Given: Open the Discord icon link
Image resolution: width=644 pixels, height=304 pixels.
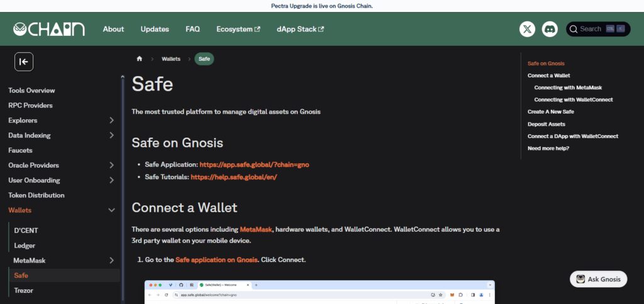Looking at the screenshot, I should pyautogui.click(x=550, y=29).
